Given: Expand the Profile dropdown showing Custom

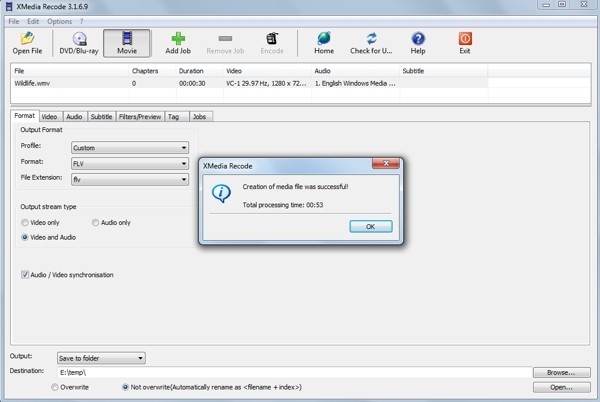Looking at the screenshot, I should [130, 148].
